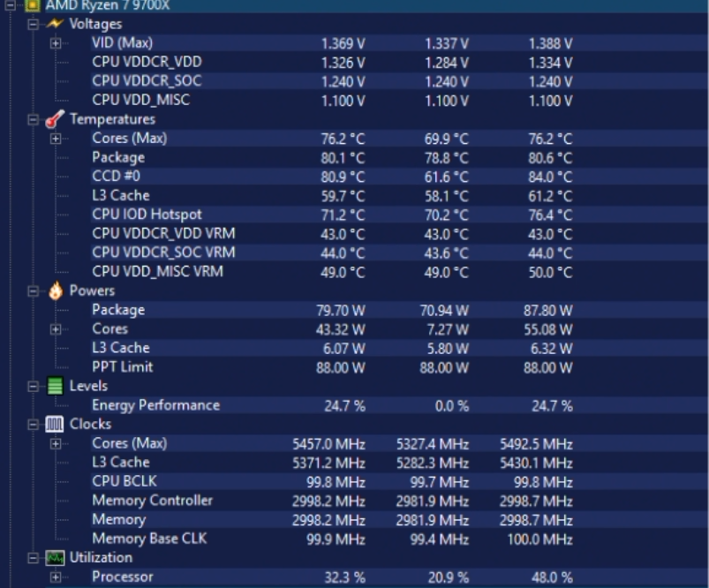Select the CPU VDDCR_VDD VRM row label

[163, 233]
